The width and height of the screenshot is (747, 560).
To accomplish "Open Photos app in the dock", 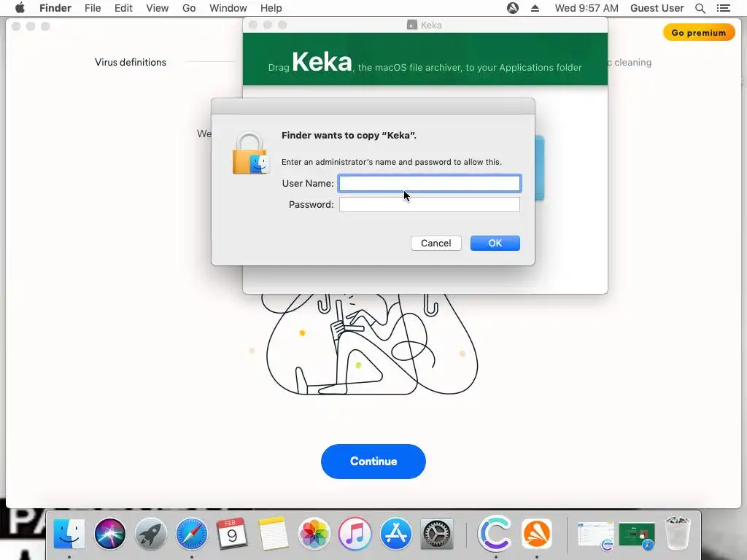I will (x=314, y=534).
